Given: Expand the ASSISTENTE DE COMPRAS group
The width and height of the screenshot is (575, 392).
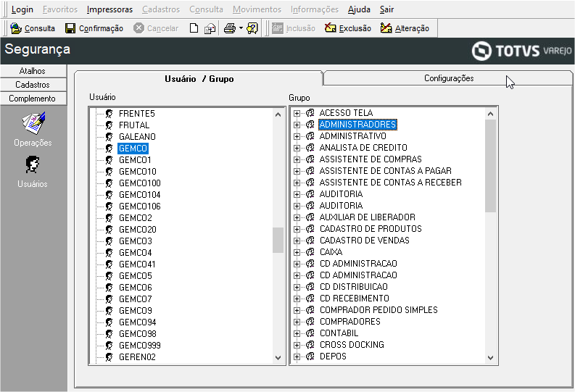Looking at the screenshot, I should (297, 159).
